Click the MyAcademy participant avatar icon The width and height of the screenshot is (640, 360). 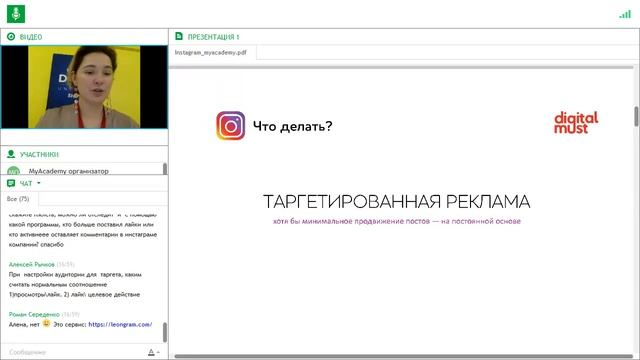pos(13,171)
